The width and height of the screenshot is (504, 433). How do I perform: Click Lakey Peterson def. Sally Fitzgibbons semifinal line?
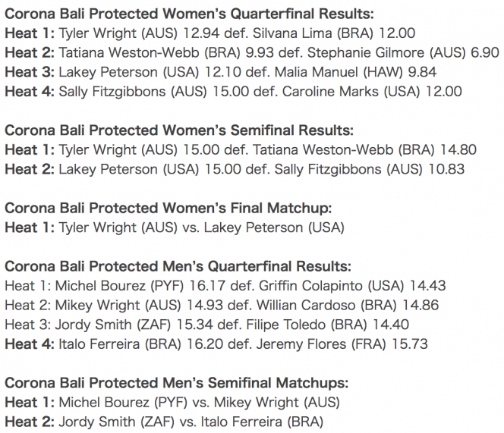(235, 169)
